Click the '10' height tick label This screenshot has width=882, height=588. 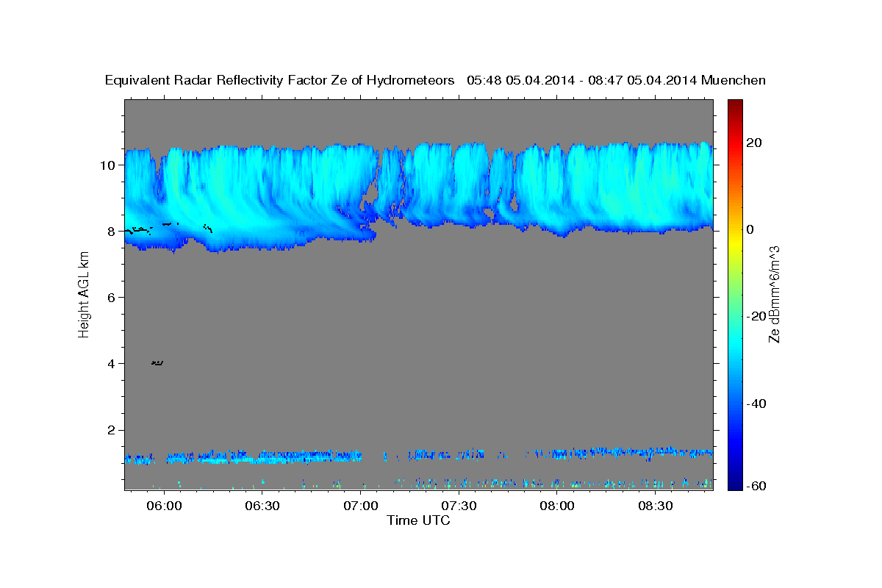[x=109, y=165]
